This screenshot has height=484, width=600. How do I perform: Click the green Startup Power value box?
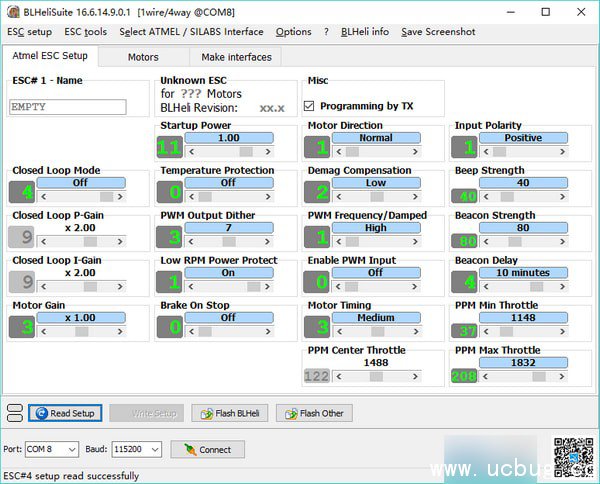click(x=169, y=147)
